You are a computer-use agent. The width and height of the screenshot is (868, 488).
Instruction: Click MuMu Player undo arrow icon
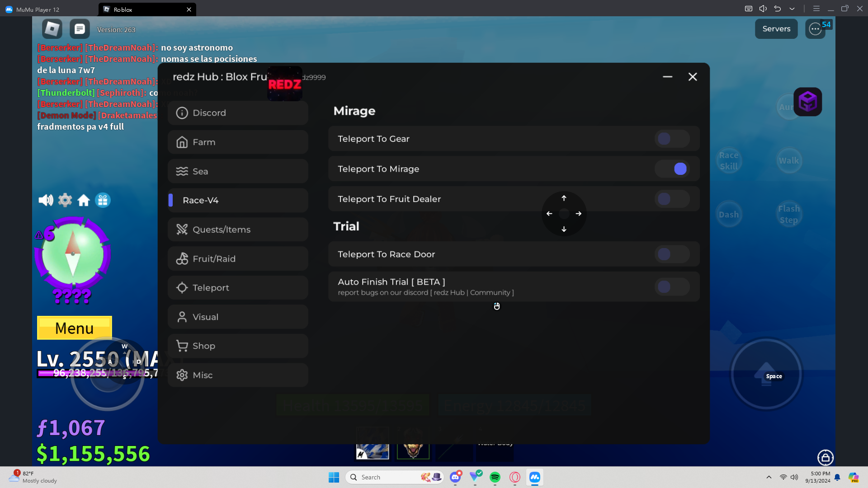(x=778, y=9)
